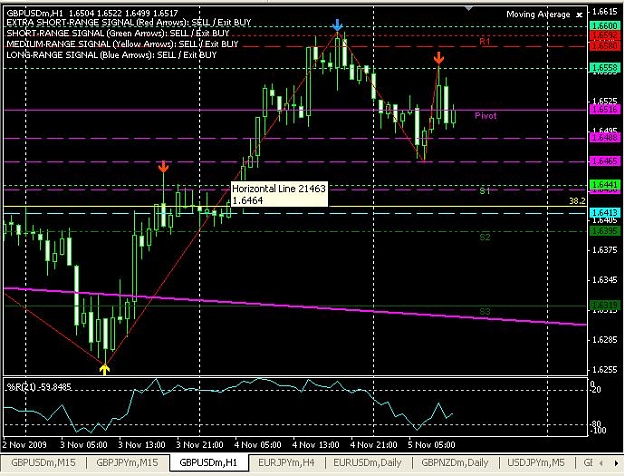The image size is (625, 476).
Task: Click the red 1.6592 price label
Action: 605,35
